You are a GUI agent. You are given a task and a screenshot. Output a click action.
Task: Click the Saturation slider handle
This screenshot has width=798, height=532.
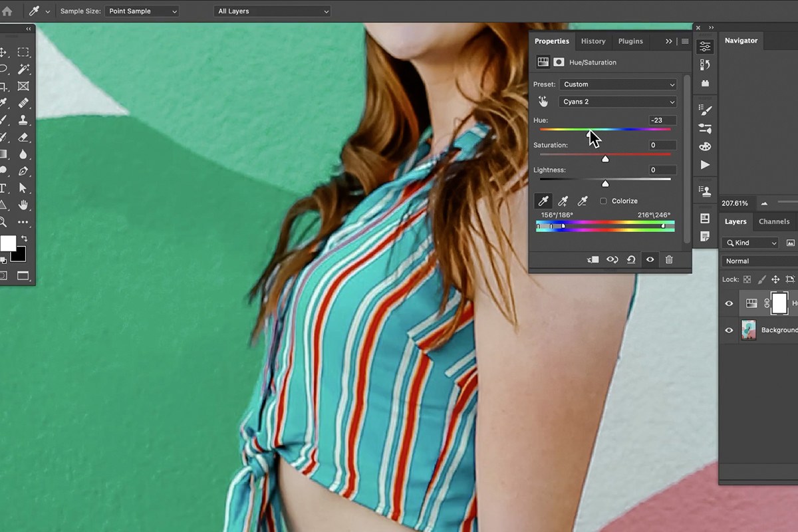[x=605, y=159]
